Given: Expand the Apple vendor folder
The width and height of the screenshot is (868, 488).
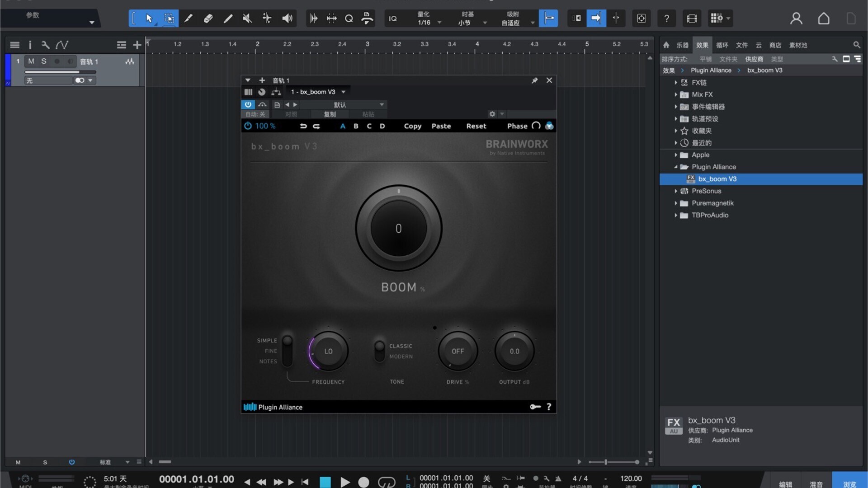Looking at the screenshot, I should [x=676, y=155].
